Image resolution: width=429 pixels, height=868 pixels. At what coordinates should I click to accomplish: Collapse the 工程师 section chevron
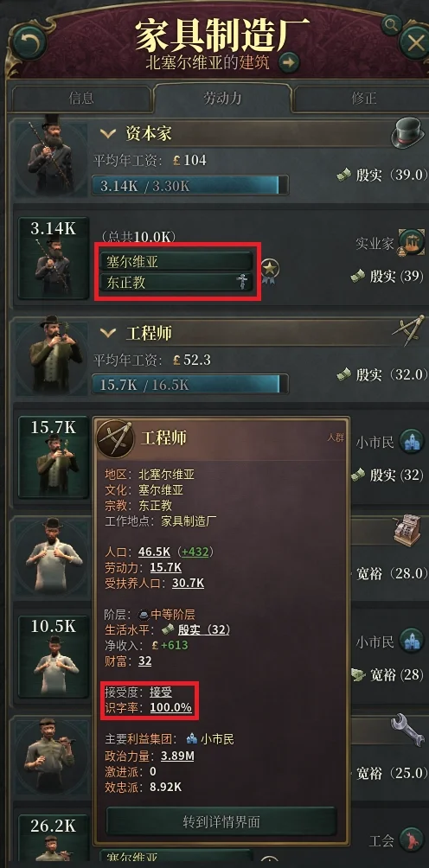(108, 333)
